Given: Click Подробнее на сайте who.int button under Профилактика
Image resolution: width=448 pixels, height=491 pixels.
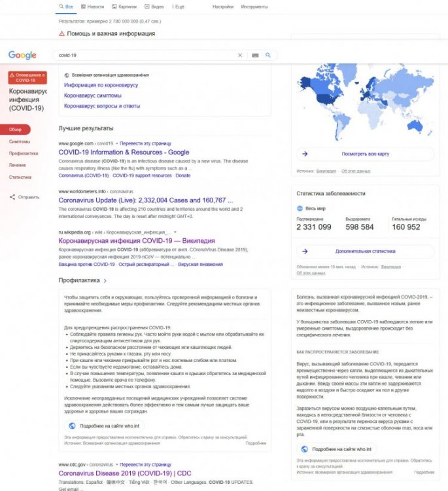Looking at the screenshot, I should pos(105,426).
